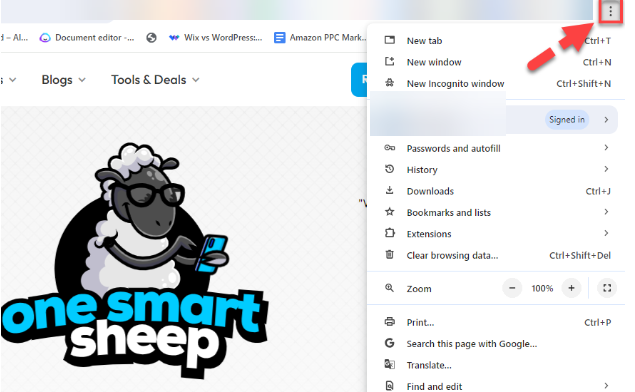Image resolution: width=635 pixels, height=392 pixels.
Task: Click the Incognito hat icon
Action: coord(390,83)
